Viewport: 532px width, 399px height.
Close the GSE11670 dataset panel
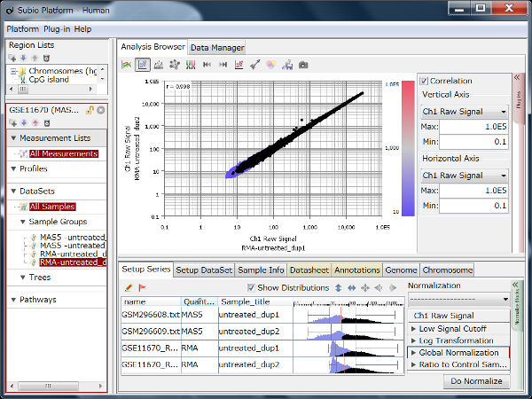pos(101,110)
